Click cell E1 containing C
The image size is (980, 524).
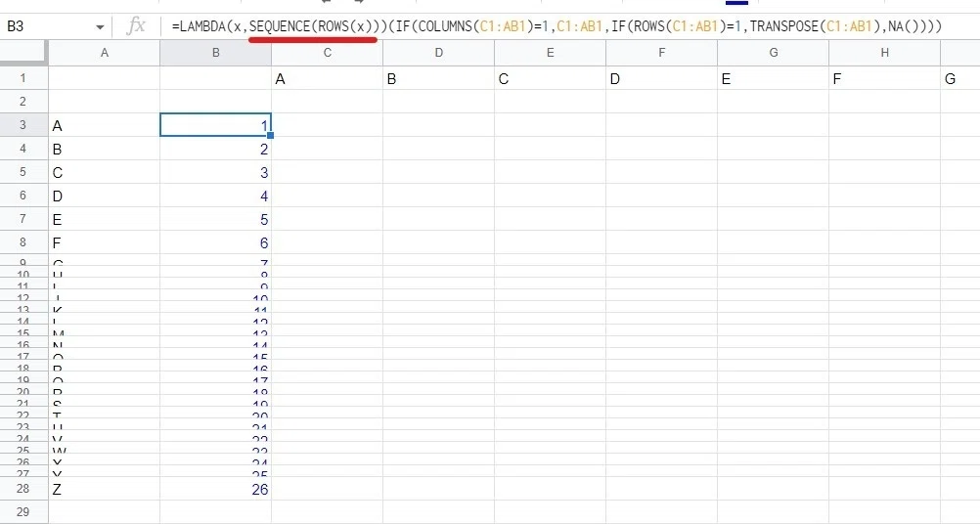coord(550,78)
